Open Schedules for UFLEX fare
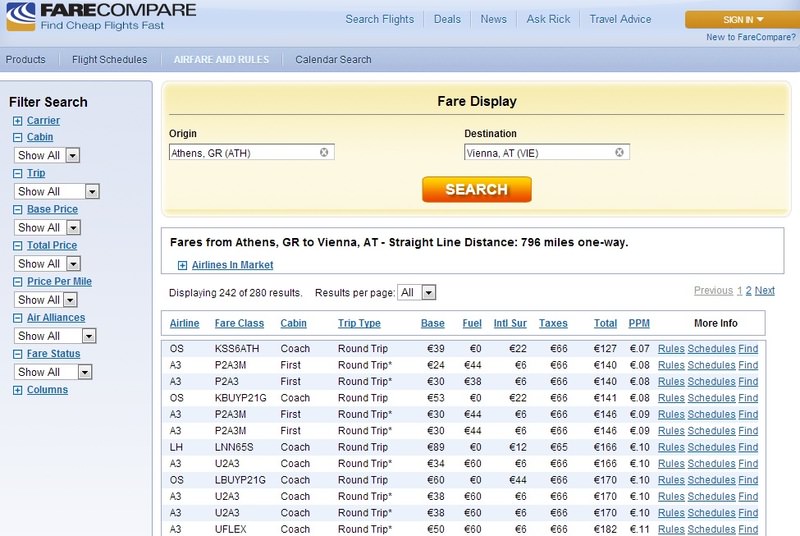 pyautogui.click(x=711, y=529)
